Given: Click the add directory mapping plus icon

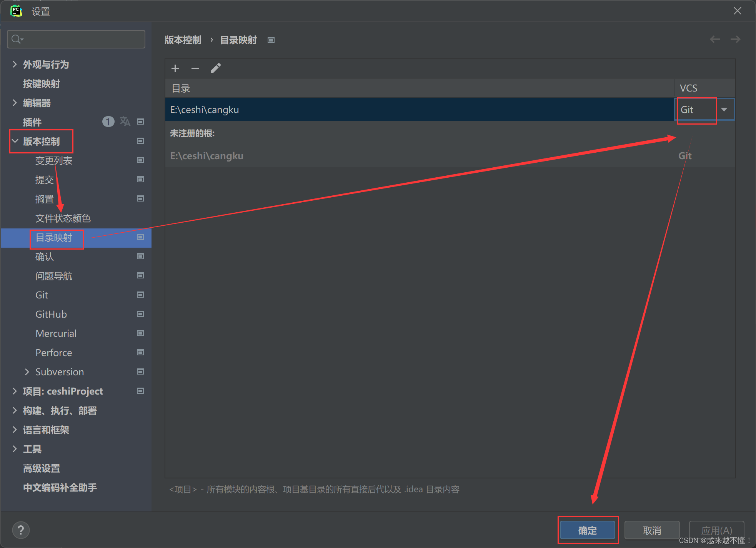Looking at the screenshot, I should (175, 68).
